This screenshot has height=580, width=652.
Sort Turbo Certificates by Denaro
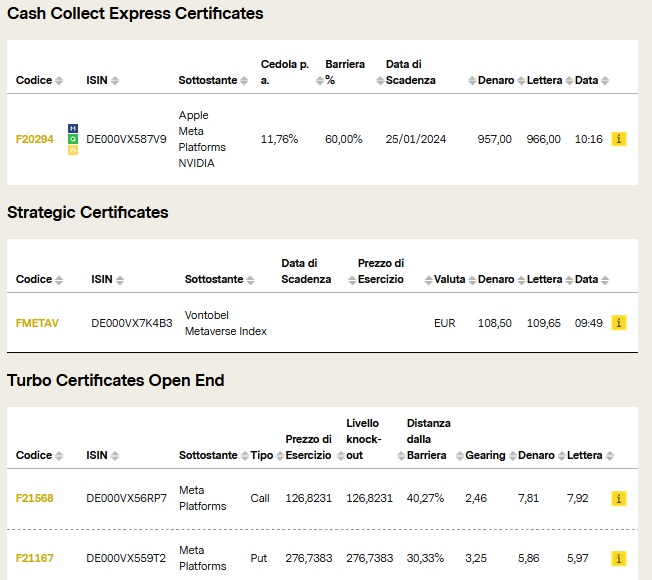click(561, 456)
